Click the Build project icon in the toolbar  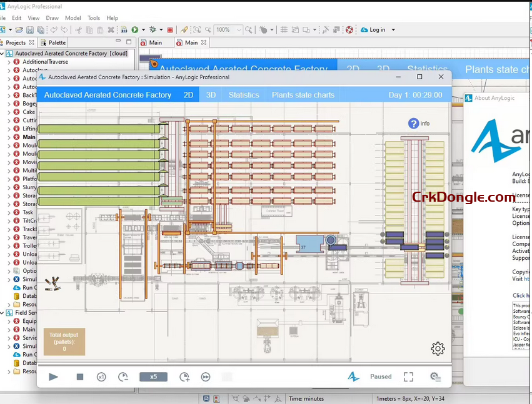pyautogui.click(x=124, y=29)
